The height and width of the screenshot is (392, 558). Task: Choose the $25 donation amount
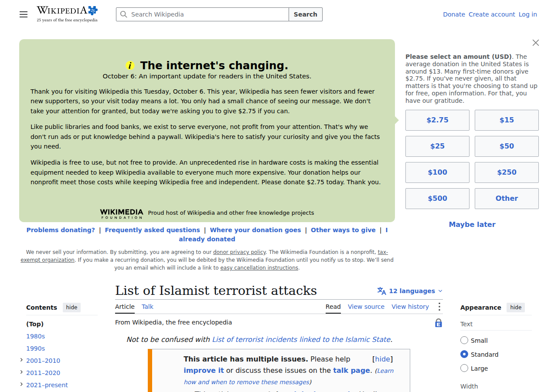point(437,146)
